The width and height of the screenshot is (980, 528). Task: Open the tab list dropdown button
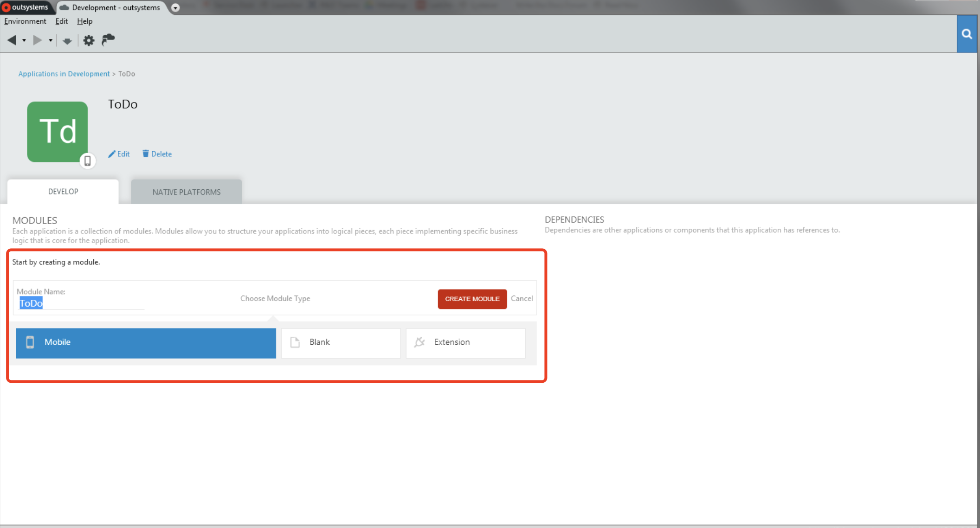pos(175,8)
